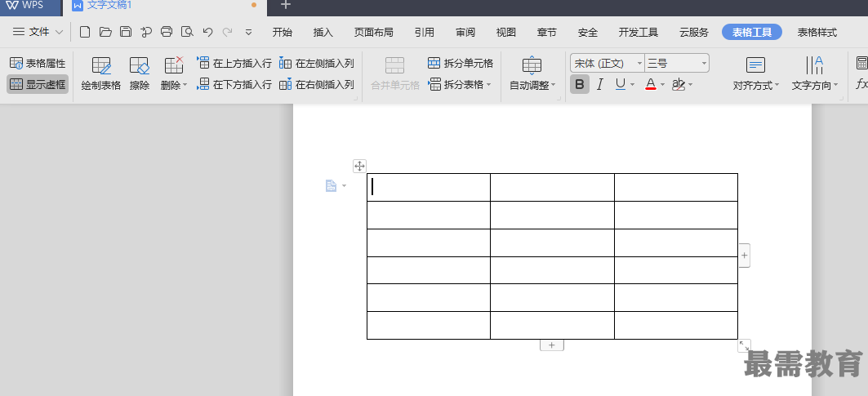The height and width of the screenshot is (396, 868).
Task: Open the 表格属性 table properties dialog
Action: pos(38,63)
